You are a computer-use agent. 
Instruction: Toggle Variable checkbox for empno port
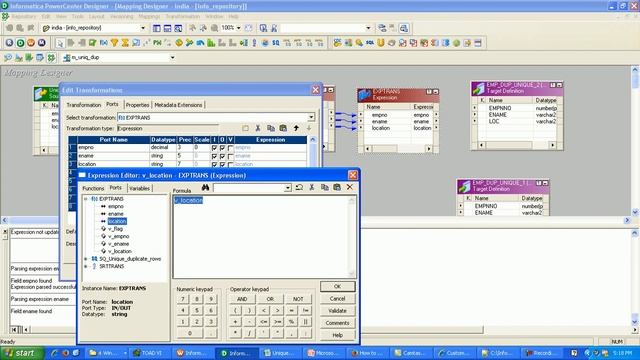(231, 148)
